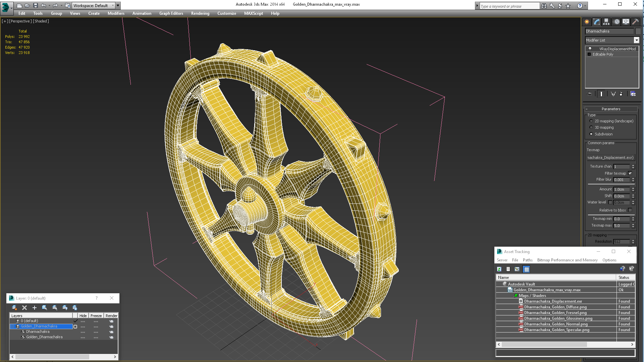The image size is (644, 362).
Task: Click Delete layer X icon in Layer dialog
Action: (x=24, y=307)
